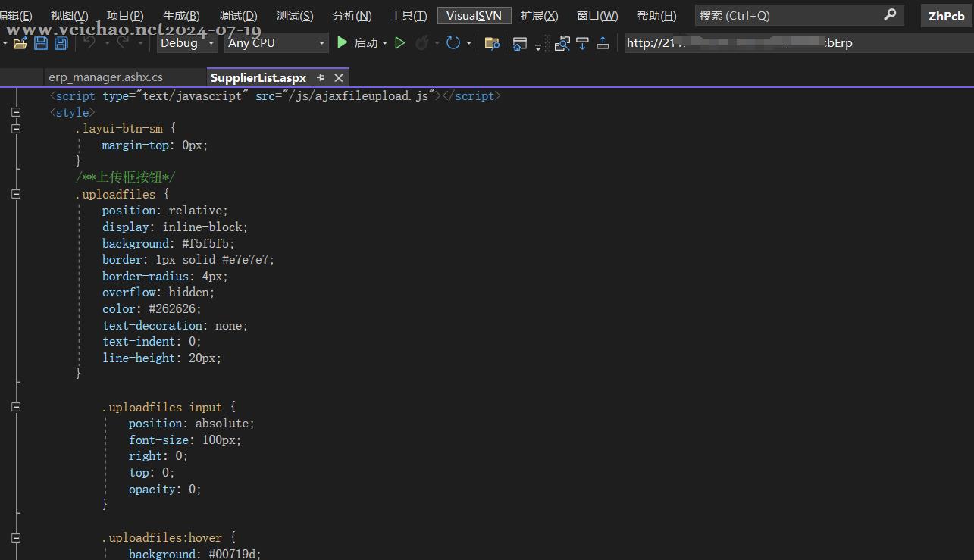Click the Redo arrow icon
This screenshot has width=974, height=560.
123,43
